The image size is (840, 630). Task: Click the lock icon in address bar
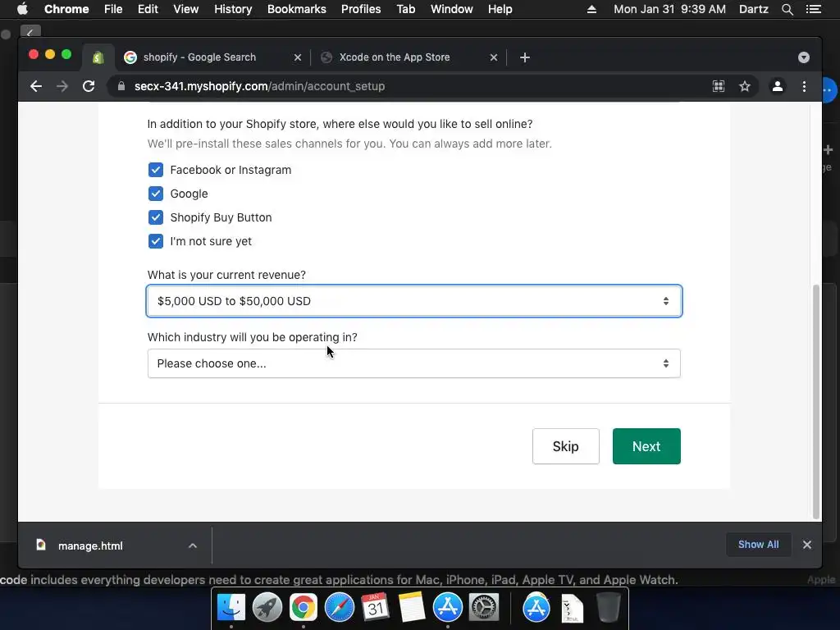pyautogui.click(x=121, y=86)
